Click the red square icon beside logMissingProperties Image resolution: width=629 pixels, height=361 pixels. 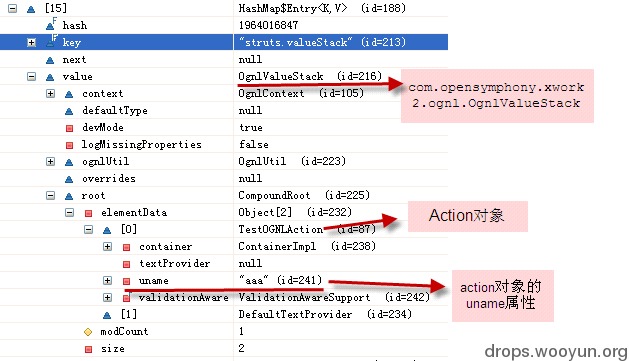(69, 145)
